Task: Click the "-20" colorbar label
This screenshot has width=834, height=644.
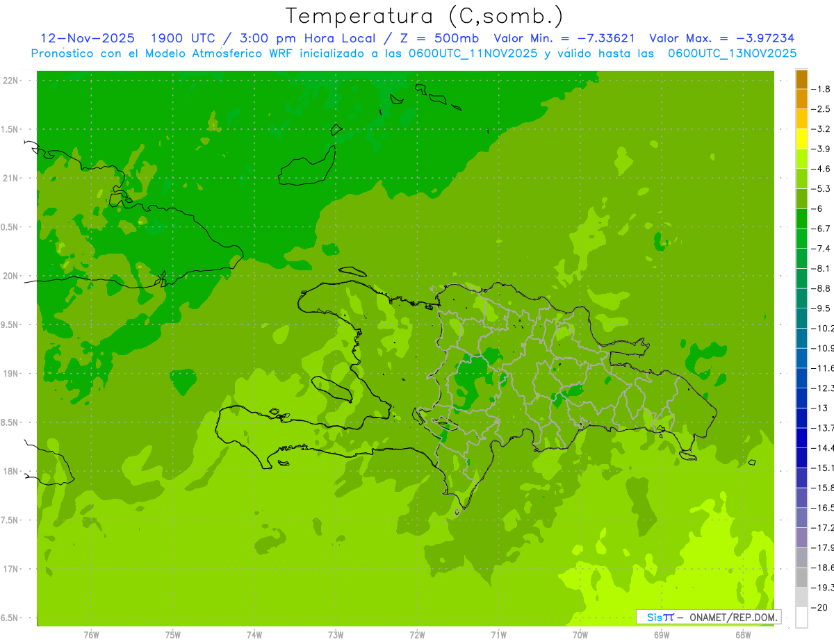Action: click(x=820, y=607)
